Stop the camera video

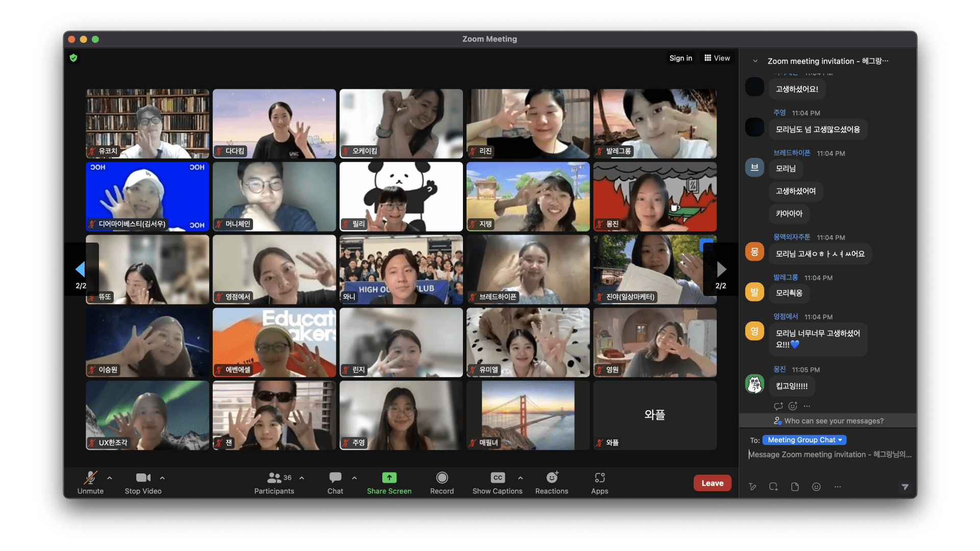pyautogui.click(x=143, y=478)
